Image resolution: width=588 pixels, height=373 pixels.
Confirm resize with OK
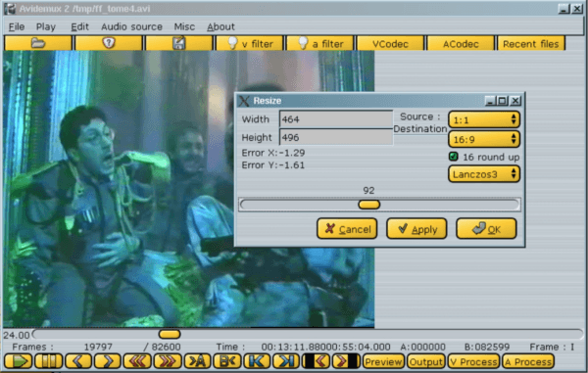click(486, 228)
